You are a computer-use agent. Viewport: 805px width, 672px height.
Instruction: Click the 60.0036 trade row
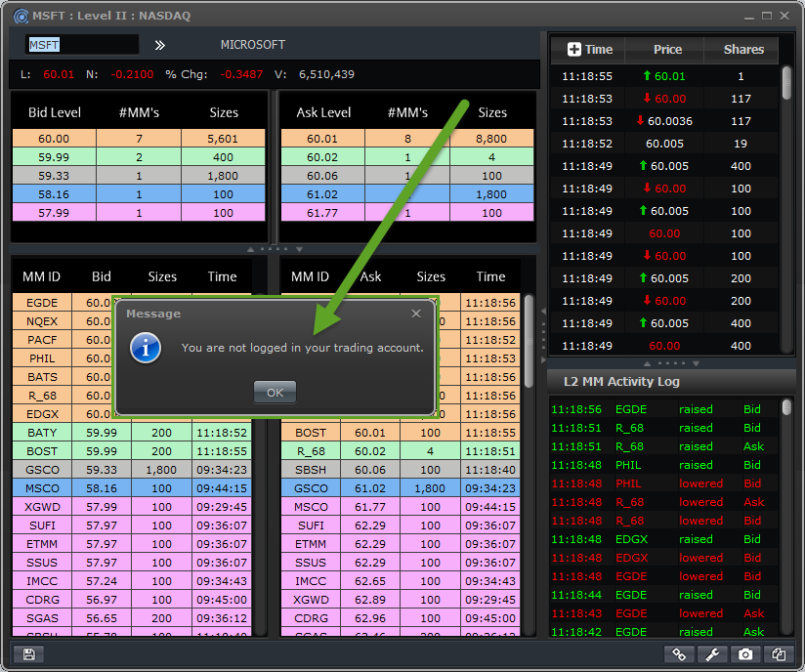(665, 121)
